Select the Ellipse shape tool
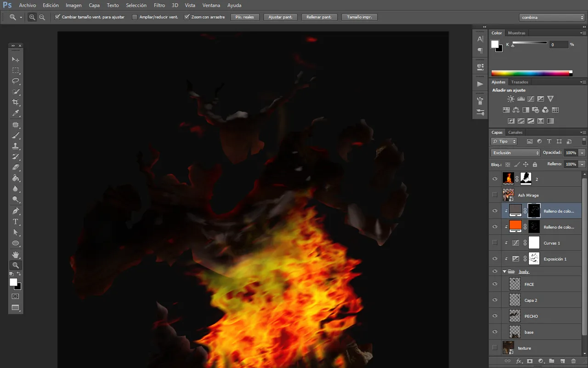Image resolution: width=588 pixels, height=368 pixels. coord(16,243)
